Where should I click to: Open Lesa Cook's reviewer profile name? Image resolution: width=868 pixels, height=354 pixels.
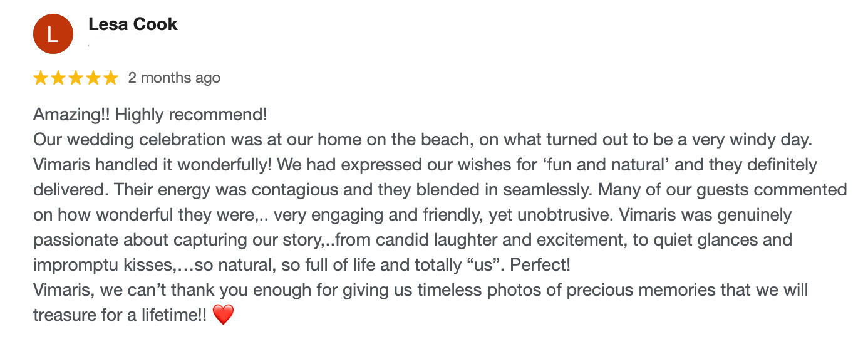133,24
